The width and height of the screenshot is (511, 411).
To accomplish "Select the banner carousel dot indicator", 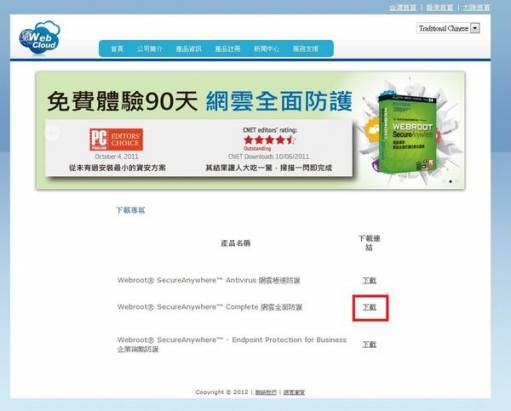I will (x=451, y=182).
